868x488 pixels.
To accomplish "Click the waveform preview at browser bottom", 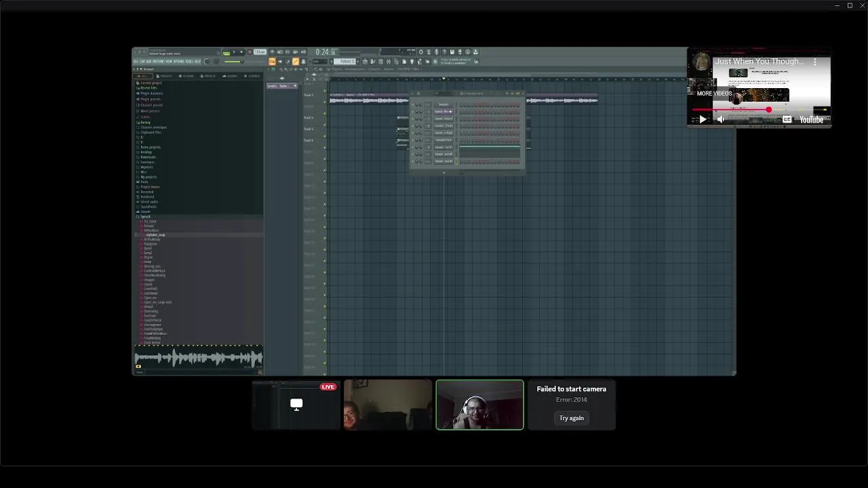I will point(198,357).
